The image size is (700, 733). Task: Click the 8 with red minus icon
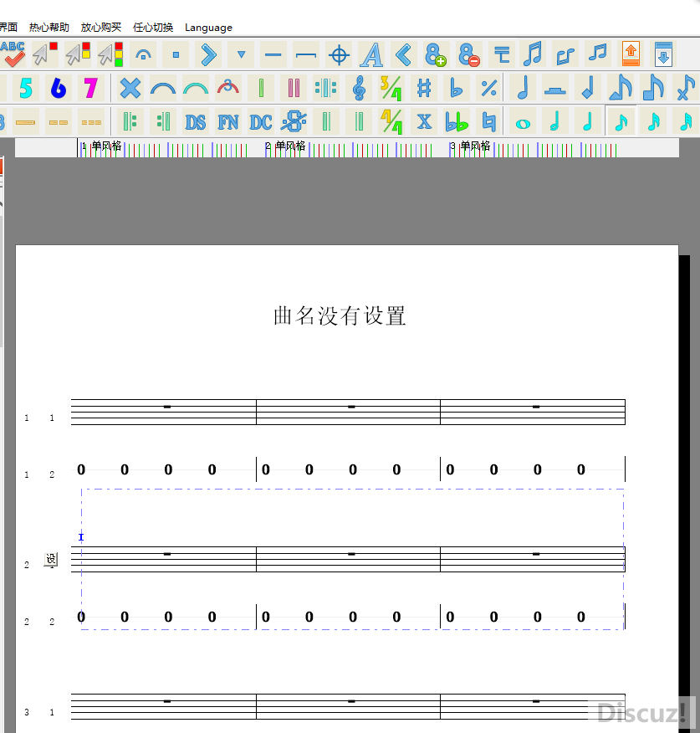point(468,54)
